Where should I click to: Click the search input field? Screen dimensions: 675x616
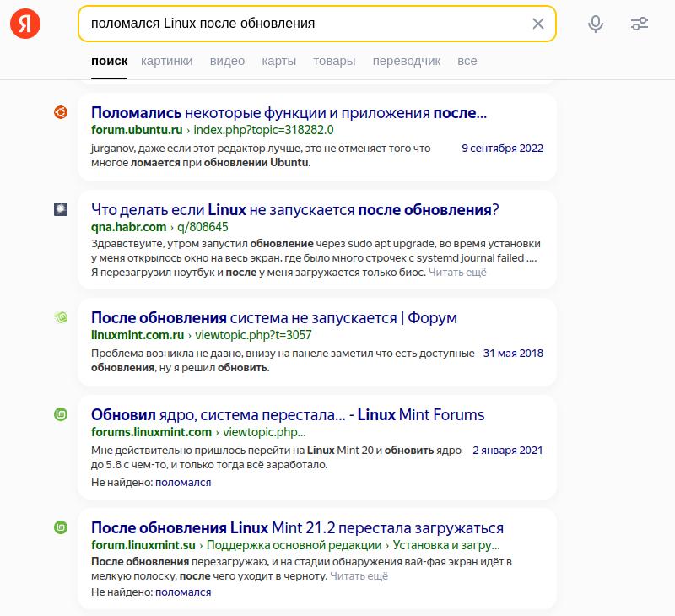pyautogui.click(x=304, y=24)
